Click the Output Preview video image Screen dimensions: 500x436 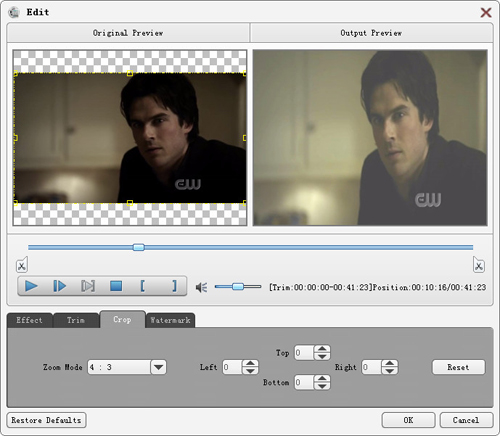[x=370, y=138]
